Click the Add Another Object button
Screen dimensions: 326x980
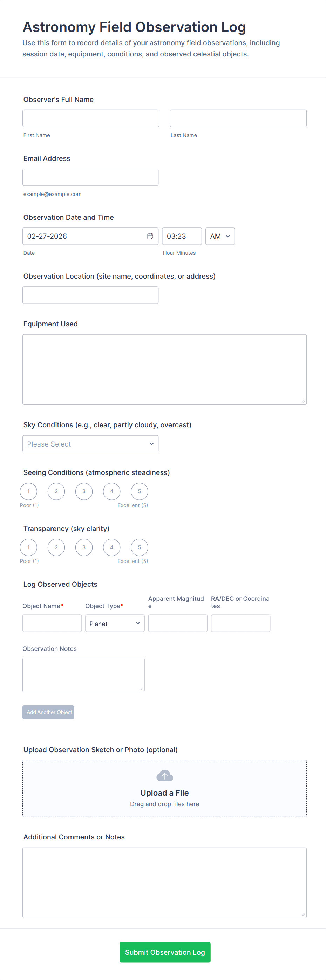[x=48, y=712]
